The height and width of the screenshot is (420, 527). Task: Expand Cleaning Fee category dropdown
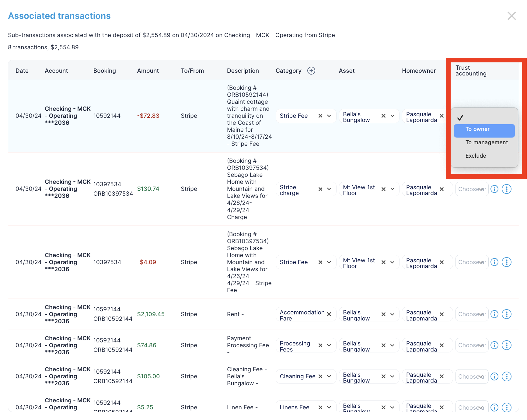click(329, 376)
